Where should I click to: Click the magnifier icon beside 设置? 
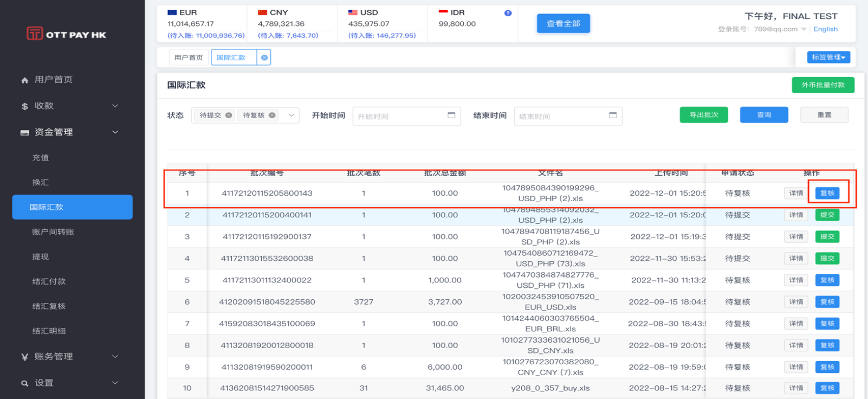pos(24,383)
